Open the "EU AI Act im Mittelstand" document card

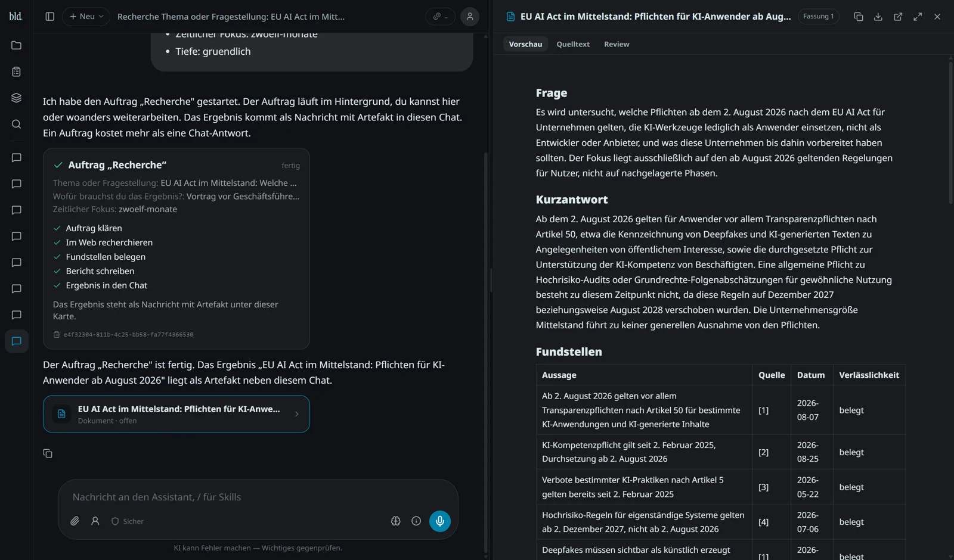click(x=176, y=414)
